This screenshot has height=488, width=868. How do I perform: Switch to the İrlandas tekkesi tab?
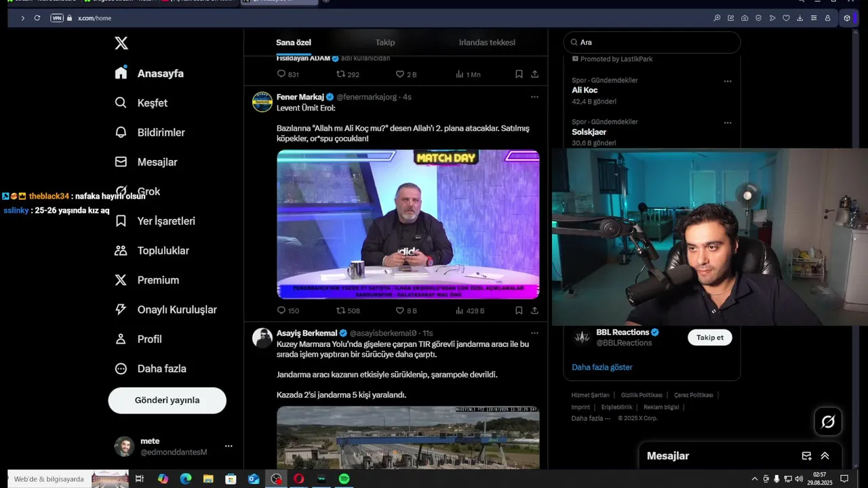click(x=487, y=43)
